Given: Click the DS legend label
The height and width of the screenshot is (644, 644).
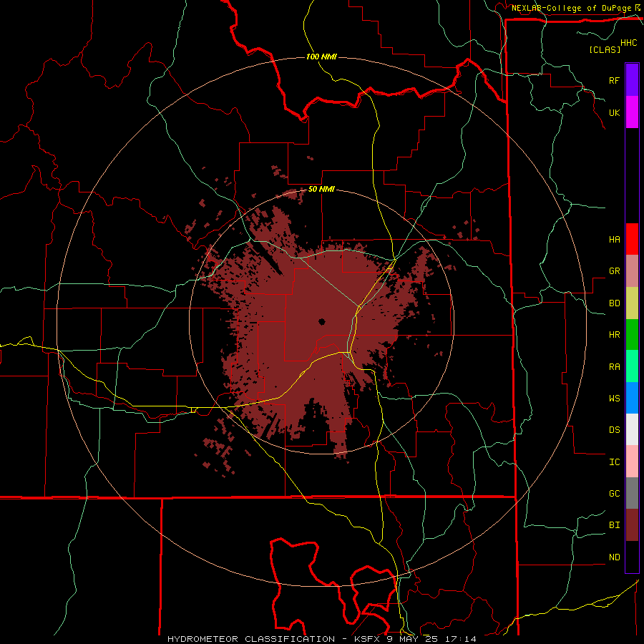Looking at the screenshot, I should tap(614, 430).
